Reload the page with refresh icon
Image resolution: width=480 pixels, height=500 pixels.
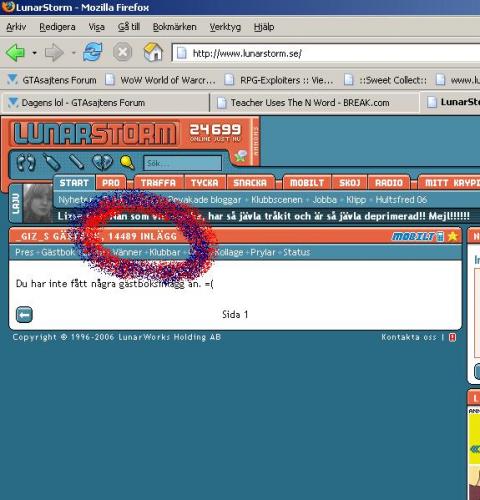[x=93, y=52]
